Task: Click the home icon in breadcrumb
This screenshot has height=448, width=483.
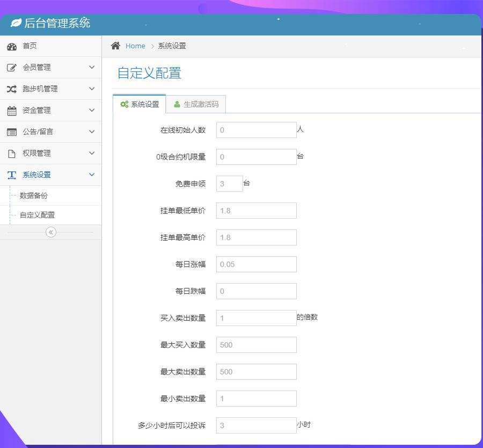Action: click(115, 46)
